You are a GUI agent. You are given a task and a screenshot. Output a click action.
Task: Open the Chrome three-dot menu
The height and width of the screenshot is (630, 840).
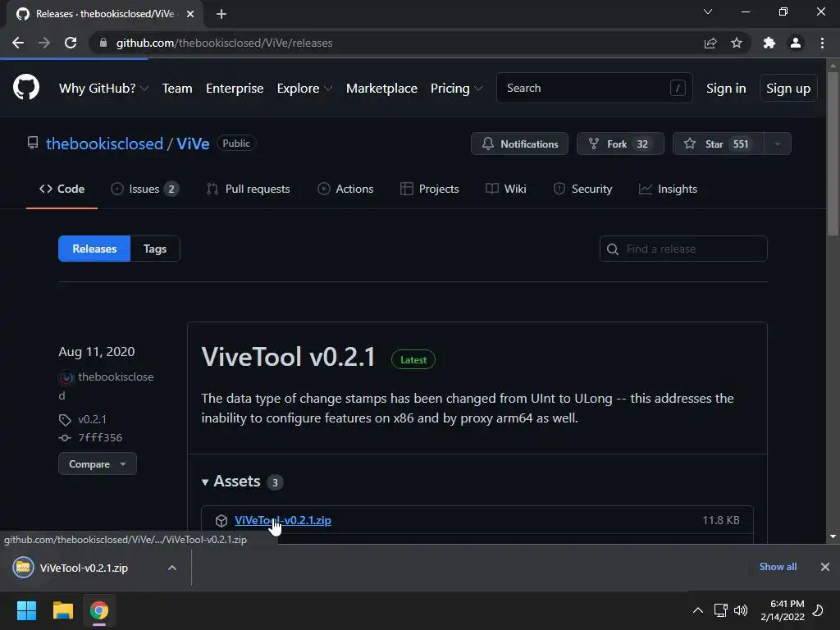tap(822, 43)
